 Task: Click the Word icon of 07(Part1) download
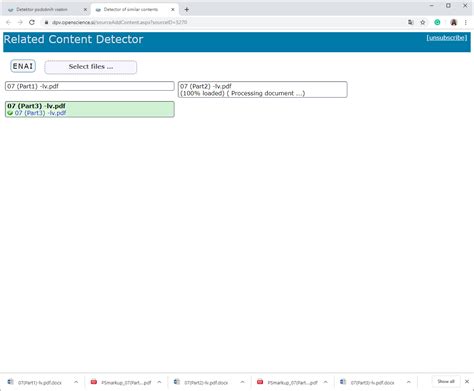coord(11,382)
